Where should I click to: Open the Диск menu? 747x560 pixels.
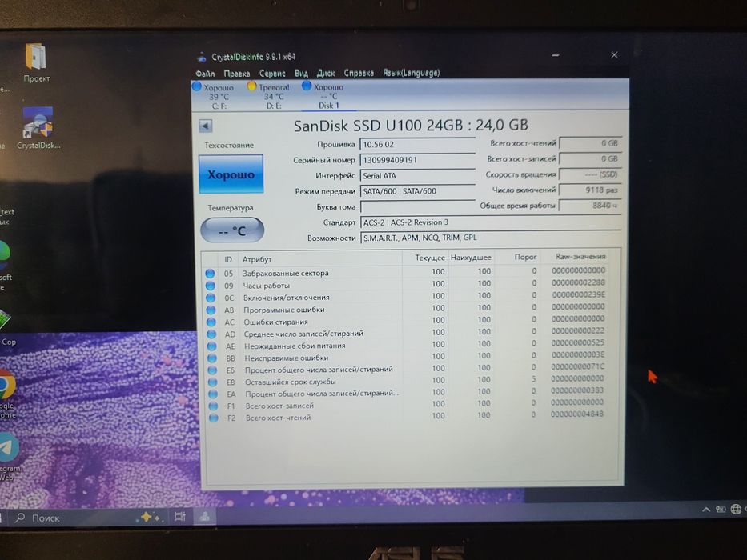point(326,74)
